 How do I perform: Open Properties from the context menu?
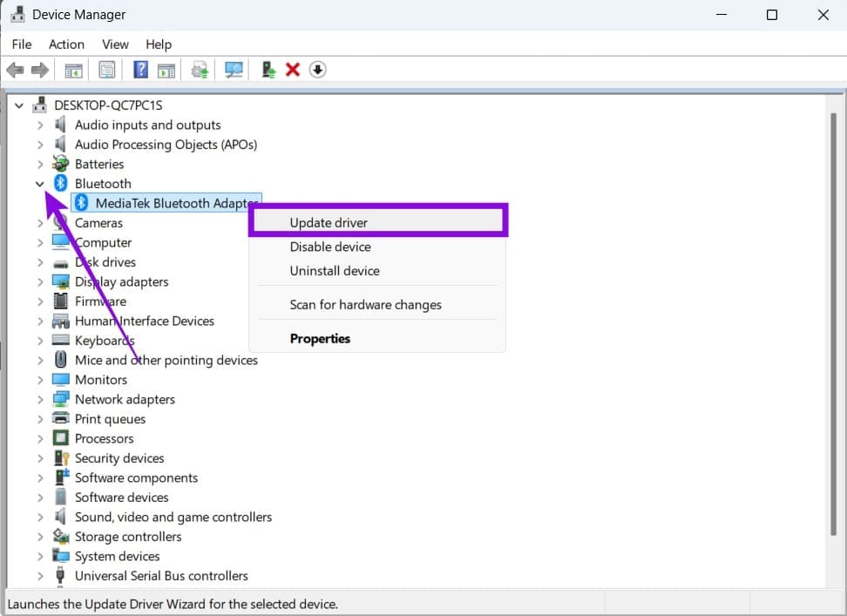click(377, 339)
